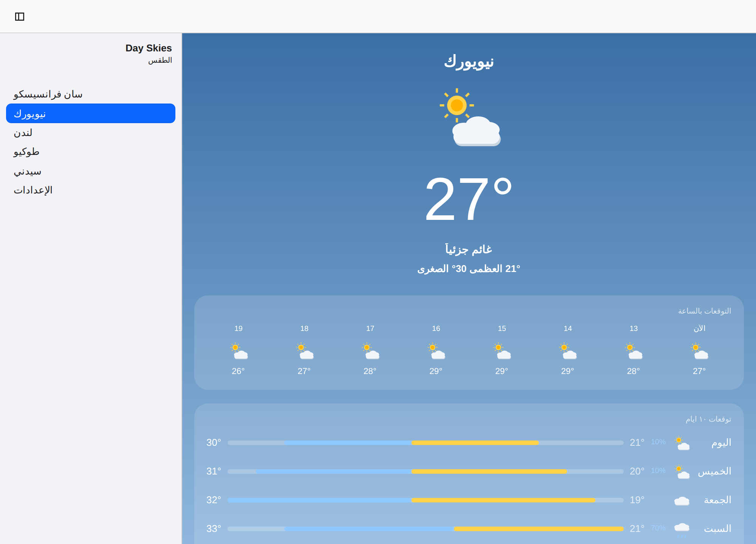Screen dimensions: 756x544
Task: Click the الآن hour label
Action: point(699,328)
